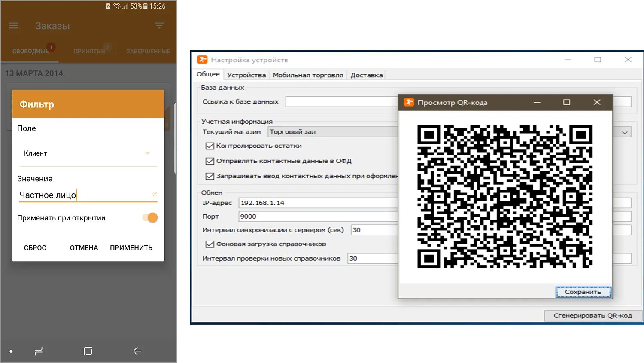Maximize the Настройка устройств window
Viewport: 644px width, 363px height.
(x=598, y=60)
